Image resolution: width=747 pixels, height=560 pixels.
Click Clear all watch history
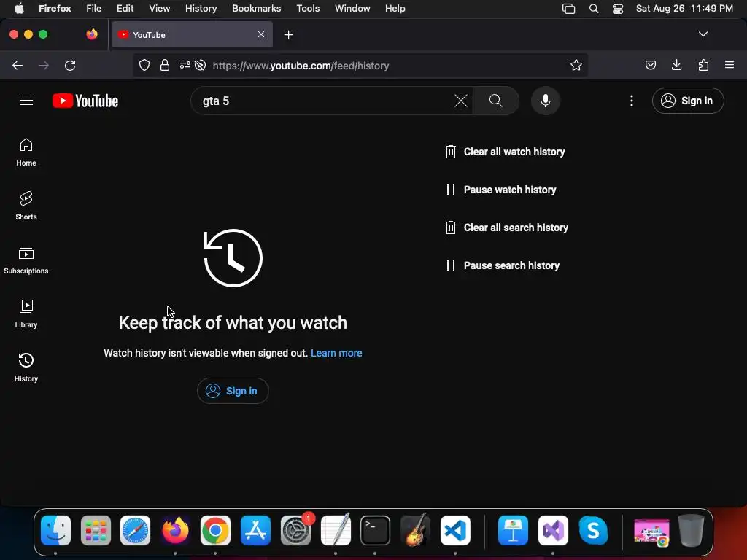click(505, 152)
